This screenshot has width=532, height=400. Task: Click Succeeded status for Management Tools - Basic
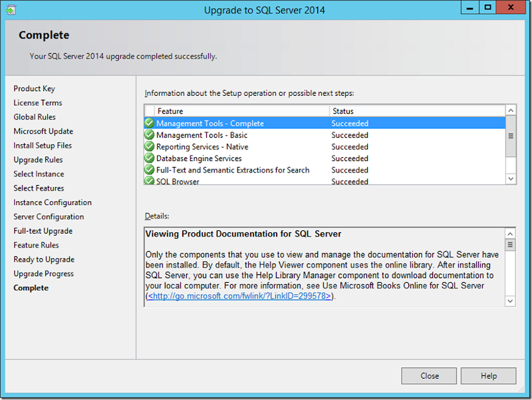tap(350, 135)
